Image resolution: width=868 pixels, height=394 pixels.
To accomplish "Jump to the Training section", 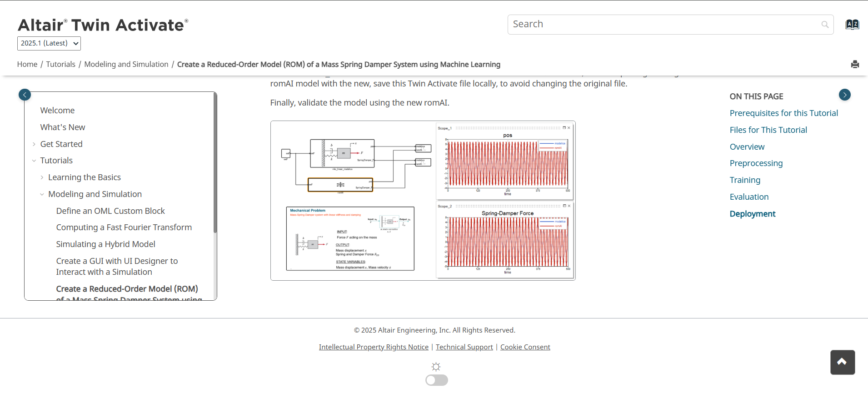I will pyautogui.click(x=745, y=180).
